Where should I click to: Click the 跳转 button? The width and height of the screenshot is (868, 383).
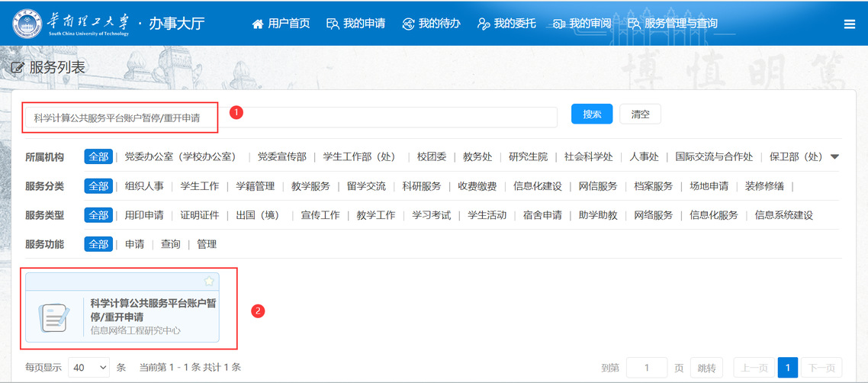click(706, 368)
